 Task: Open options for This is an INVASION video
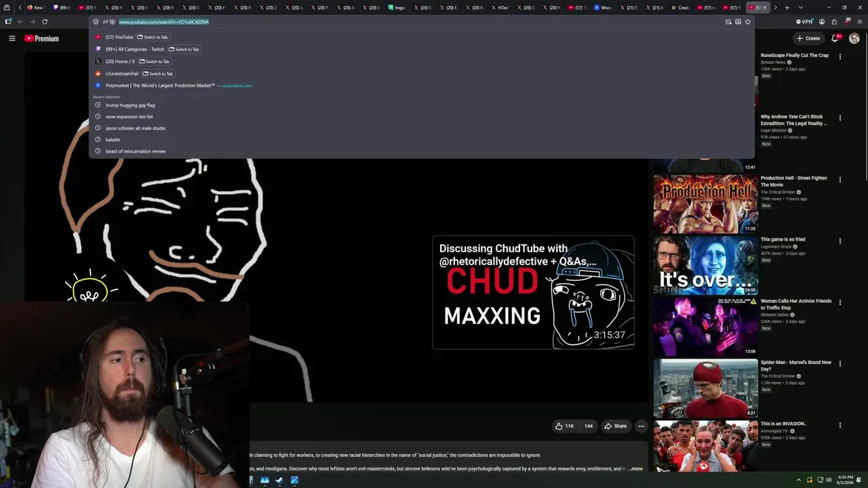[x=840, y=426]
